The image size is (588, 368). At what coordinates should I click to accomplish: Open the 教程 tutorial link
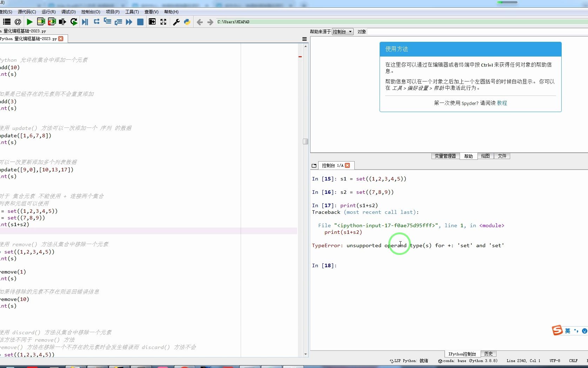[502, 103]
